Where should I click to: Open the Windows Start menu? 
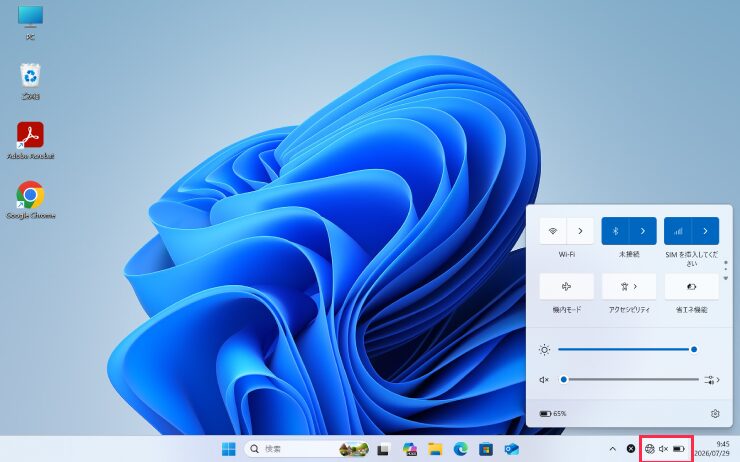click(x=229, y=449)
